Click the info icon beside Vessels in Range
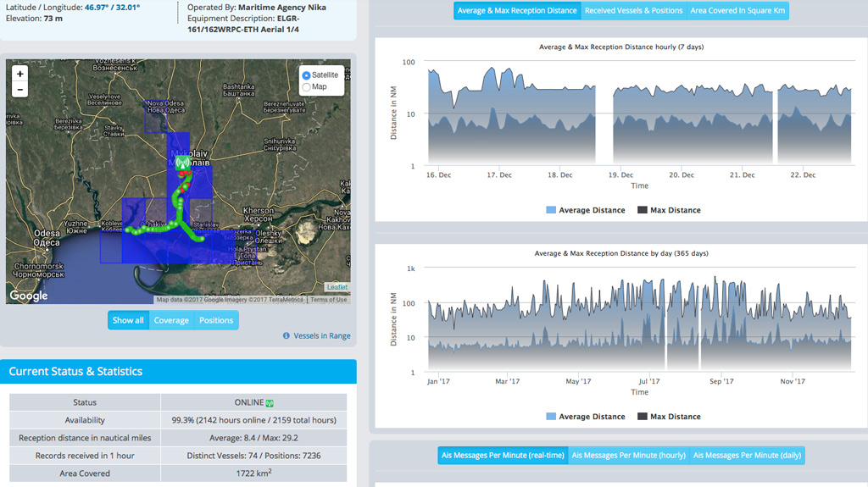The width and height of the screenshot is (868, 487). 287,335
